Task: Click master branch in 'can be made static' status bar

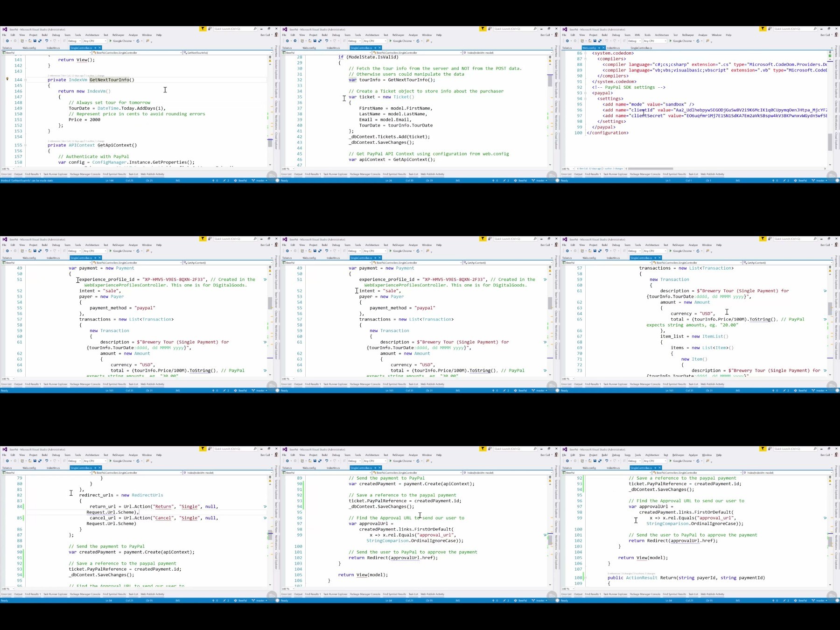Action: [x=260, y=181]
